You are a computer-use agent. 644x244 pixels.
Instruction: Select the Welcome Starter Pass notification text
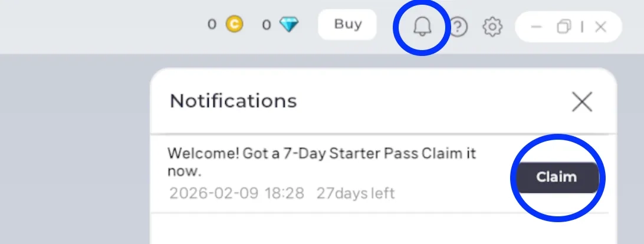pos(321,161)
